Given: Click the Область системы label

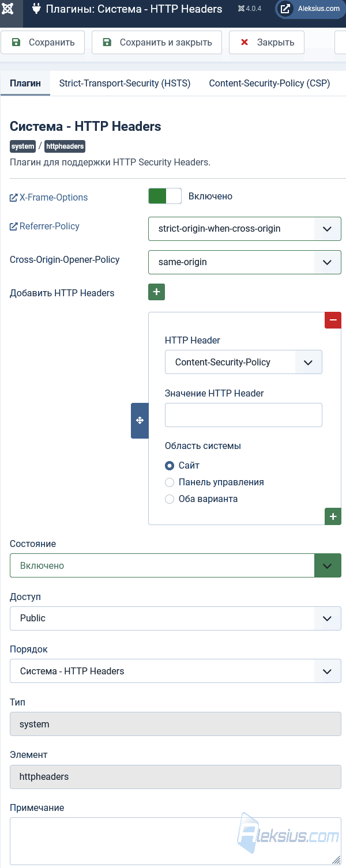Looking at the screenshot, I should point(203,446).
